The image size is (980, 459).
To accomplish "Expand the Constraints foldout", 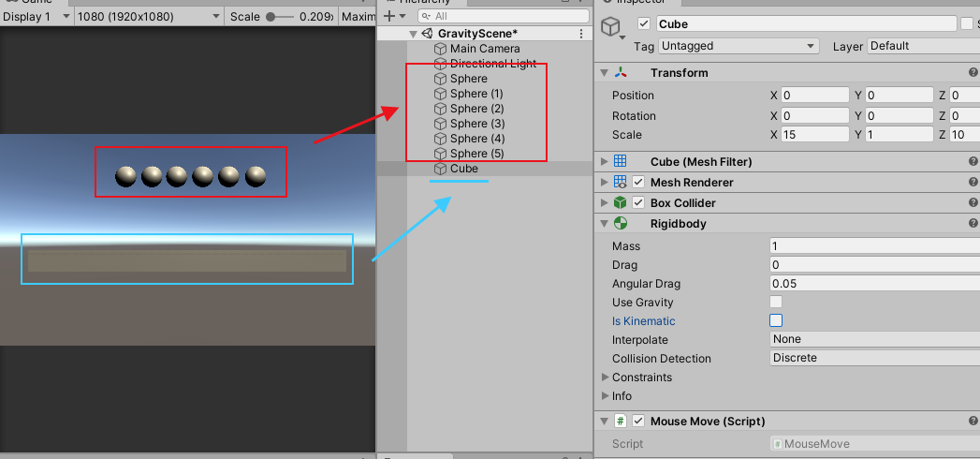I will pyautogui.click(x=605, y=378).
